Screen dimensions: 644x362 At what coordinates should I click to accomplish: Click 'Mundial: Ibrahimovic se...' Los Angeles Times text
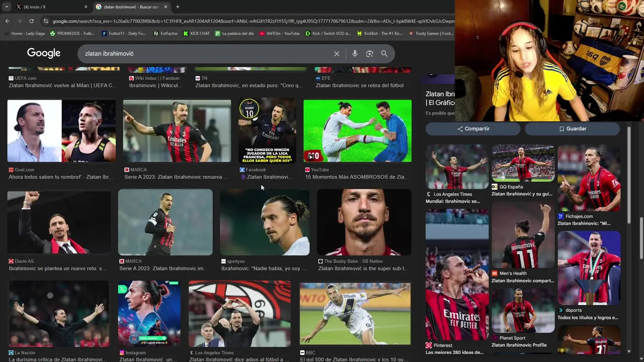[x=453, y=201]
